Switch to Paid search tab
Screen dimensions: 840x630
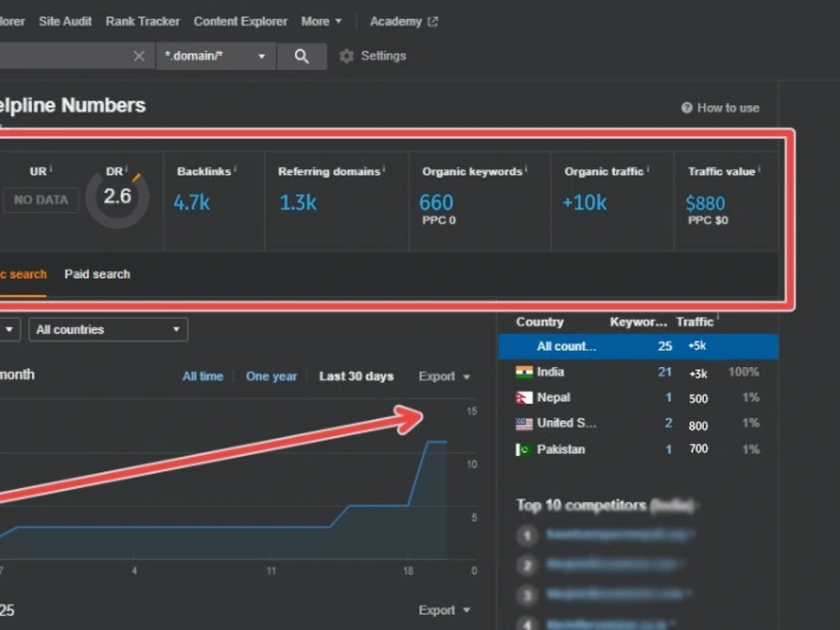click(x=97, y=275)
